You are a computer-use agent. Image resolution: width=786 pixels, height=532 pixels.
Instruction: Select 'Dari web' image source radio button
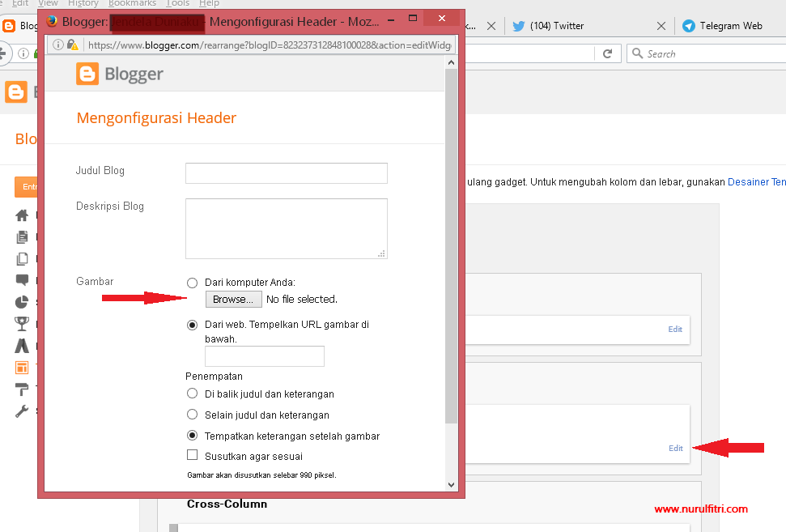pos(192,325)
